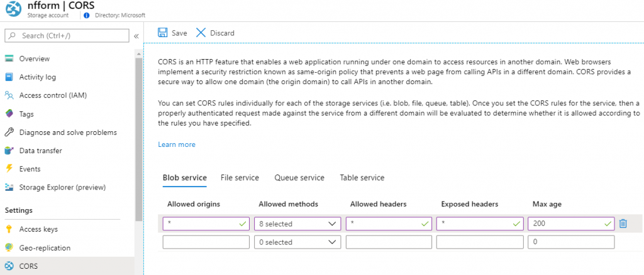Select the Table service tab

point(362,178)
